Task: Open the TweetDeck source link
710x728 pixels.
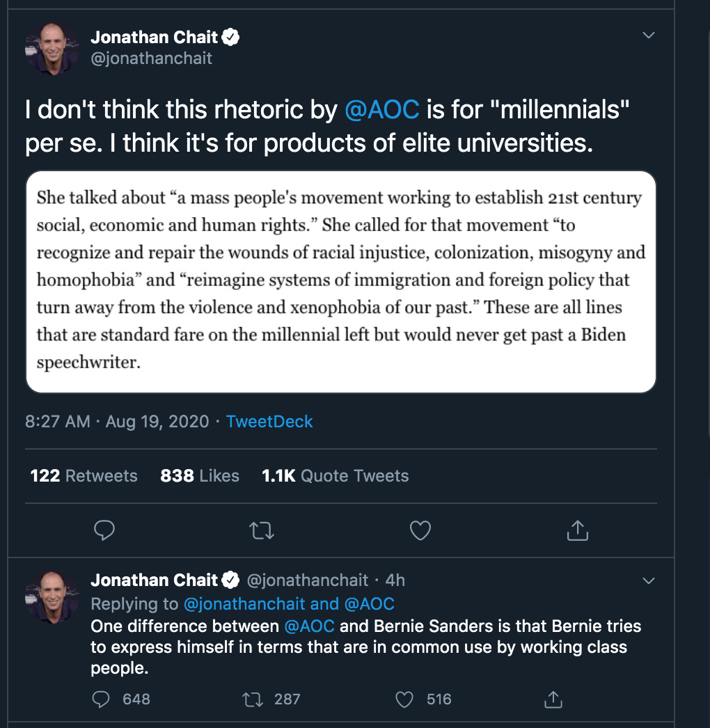Action: coord(269,422)
